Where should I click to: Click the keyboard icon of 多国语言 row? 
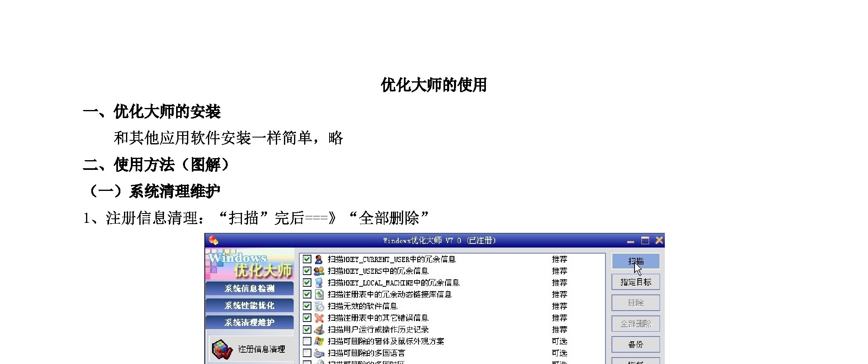click(319, 353)
